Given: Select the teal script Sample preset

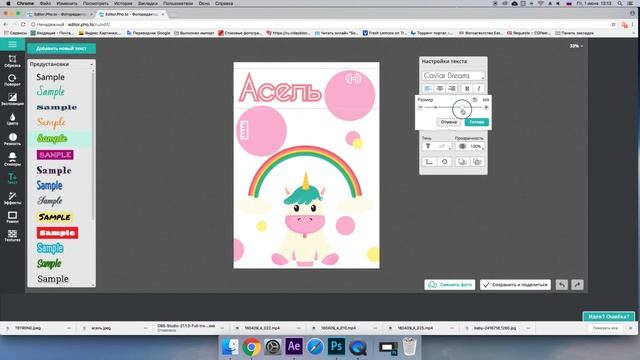Looking at the screenshot, I should coord(51,91).
